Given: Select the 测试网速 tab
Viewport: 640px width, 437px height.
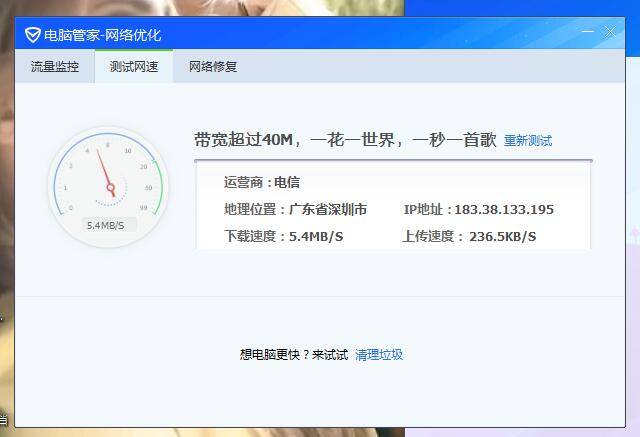Looking at the screenshot, I should (134, 66).
